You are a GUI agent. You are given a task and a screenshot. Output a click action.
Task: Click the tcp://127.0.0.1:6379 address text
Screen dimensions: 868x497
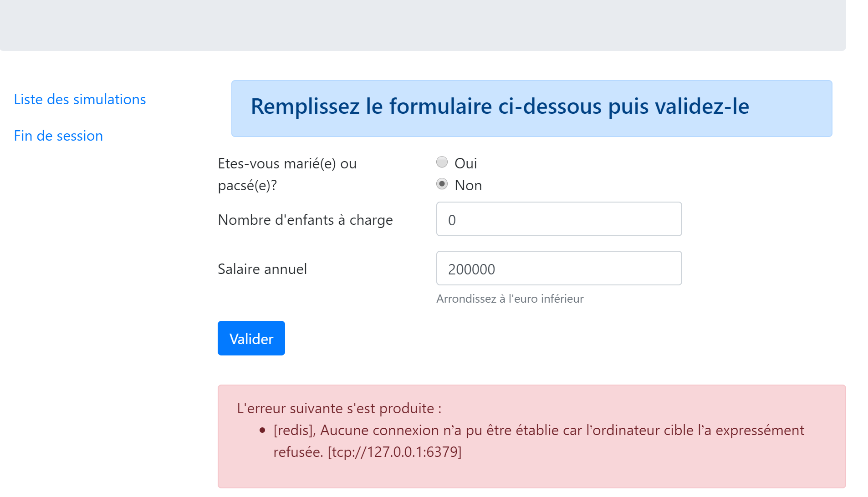point(394,452)
